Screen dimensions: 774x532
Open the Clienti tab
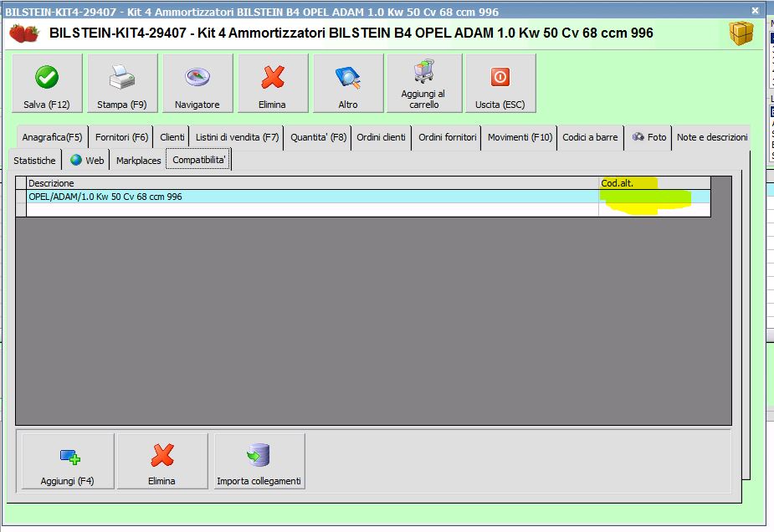(x=172, y=137)
